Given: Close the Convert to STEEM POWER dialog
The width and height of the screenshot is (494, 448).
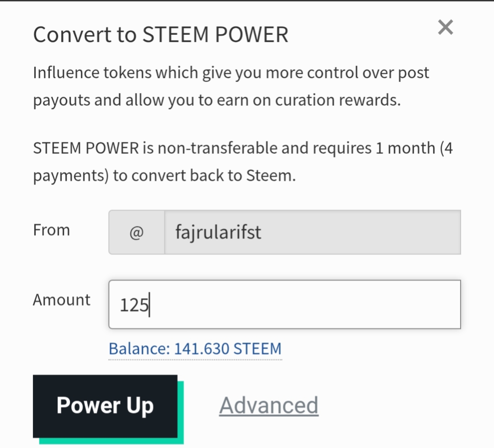Looking at the screenshot, I should 445,28.
